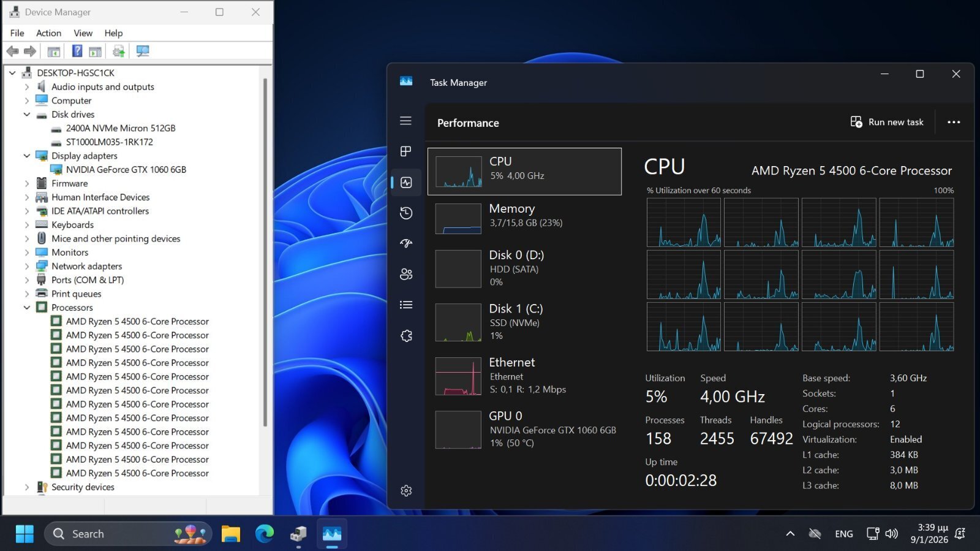The height and width of the screenshot is (551, 980).
Task: Open App history in Task Manager sidebar
Action: (x=405, y=213)
